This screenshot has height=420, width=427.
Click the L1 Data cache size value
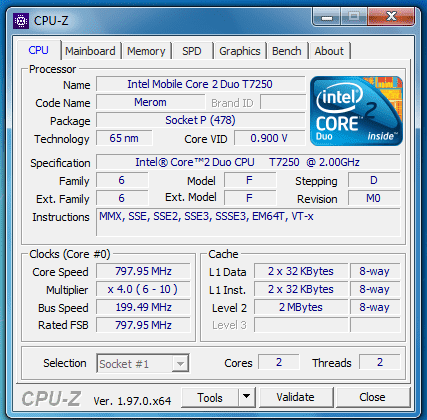pos(301,271)
